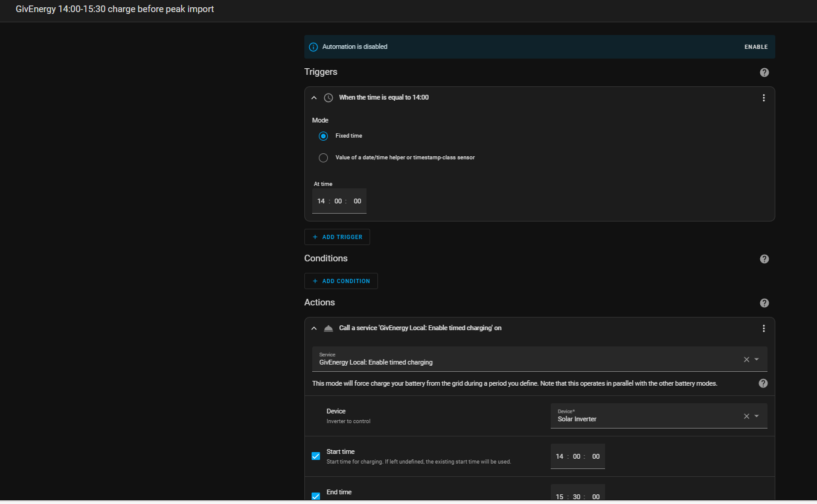Uncheck the Start time checkbox

pos(315,456)
